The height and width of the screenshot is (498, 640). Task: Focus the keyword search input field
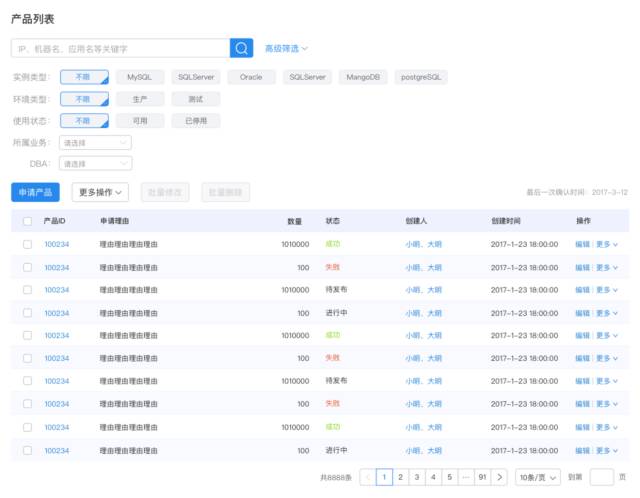click(120, 48)
